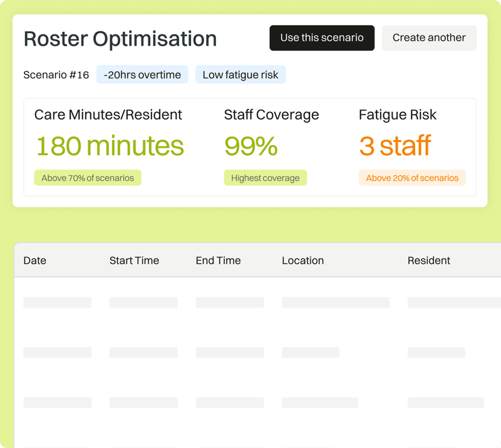This screenshot has height=448, width=501.
Task: Click the Roster Optimisation heading
Action: click(120, 39)
